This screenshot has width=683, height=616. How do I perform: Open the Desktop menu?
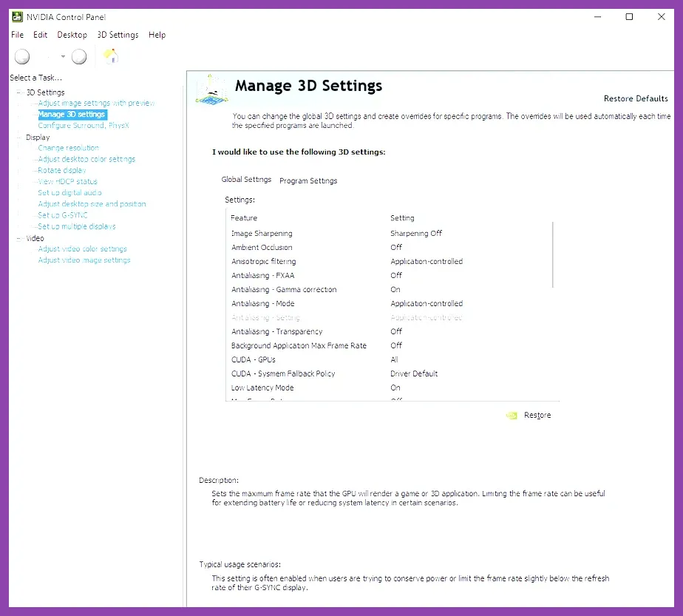pos(72,35)
